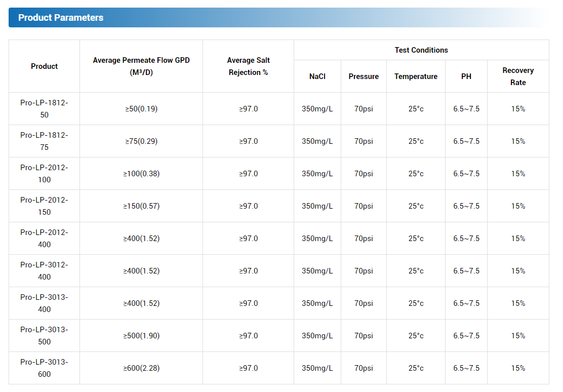
Task: Click the ≥50(0.19) permeate flow value
Action: (x=141, y=108)
